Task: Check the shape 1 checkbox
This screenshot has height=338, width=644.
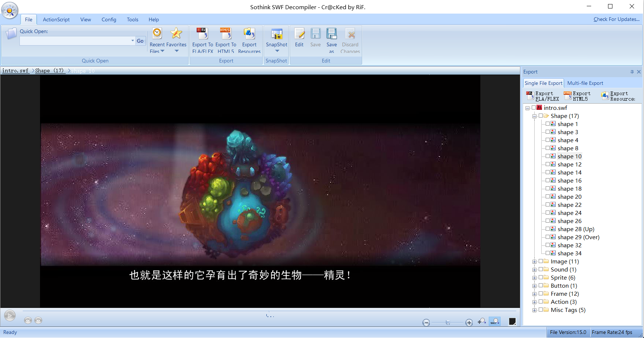Action: [547, 124]
